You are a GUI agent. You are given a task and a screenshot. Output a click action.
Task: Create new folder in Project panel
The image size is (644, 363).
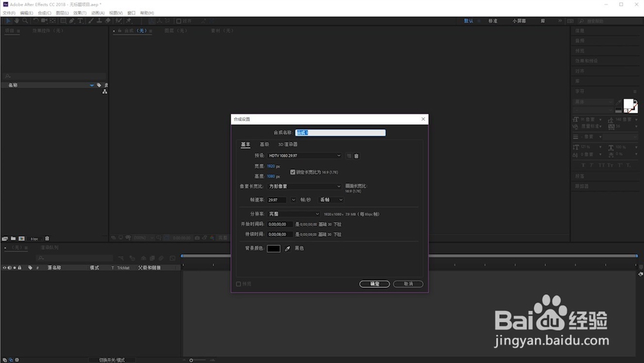(x=13, y=239)
